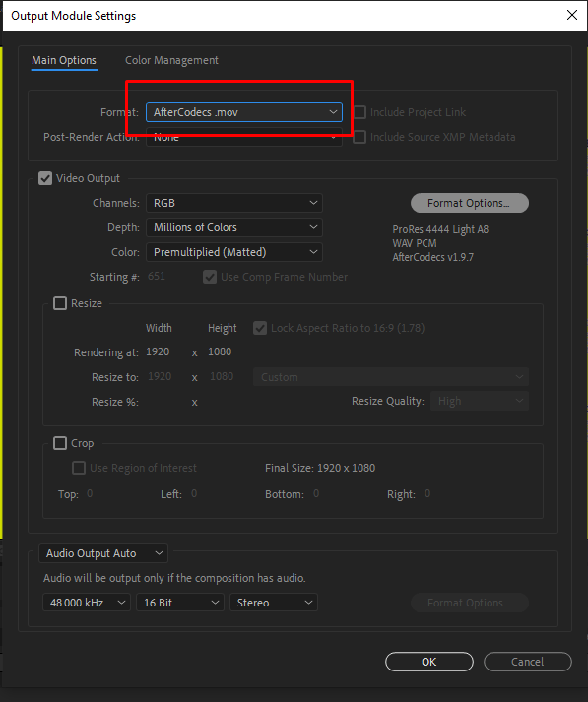Click the Resize to width field 1920
The width and height of the screenshot is (588, 702).
pos(160,376)
